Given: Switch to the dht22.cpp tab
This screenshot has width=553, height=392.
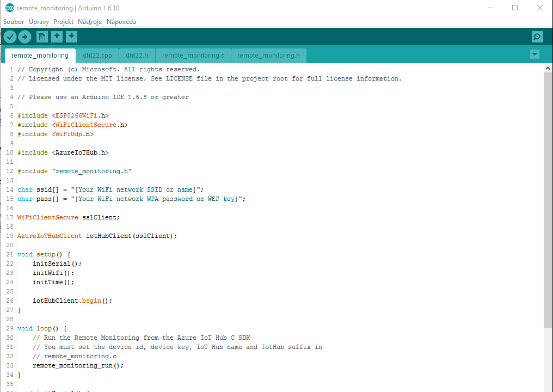Looking at the screenshot, I should 97,56.
